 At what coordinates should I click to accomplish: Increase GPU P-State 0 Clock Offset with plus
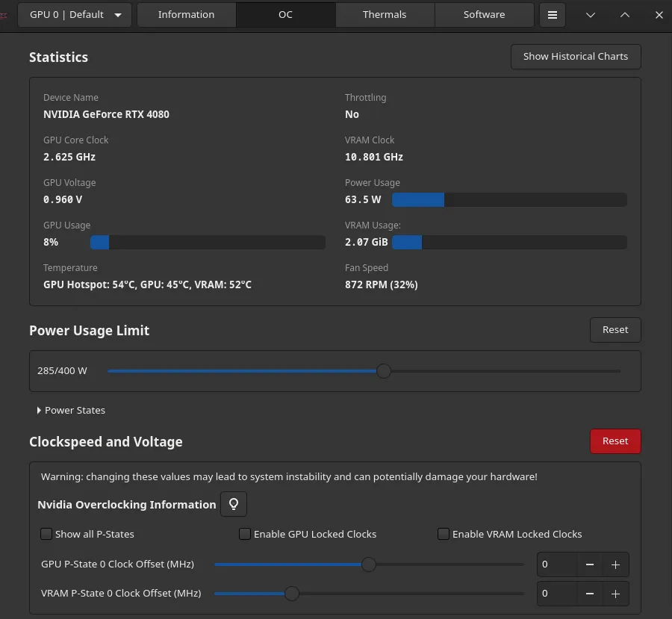coord(615,564)
